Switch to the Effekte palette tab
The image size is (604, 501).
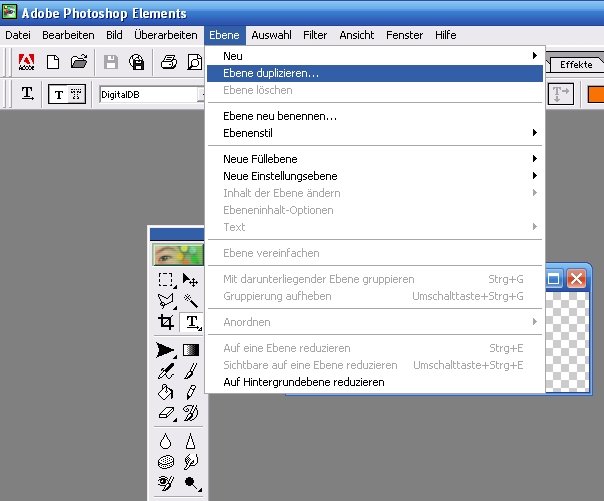click(x=576, y=64)
